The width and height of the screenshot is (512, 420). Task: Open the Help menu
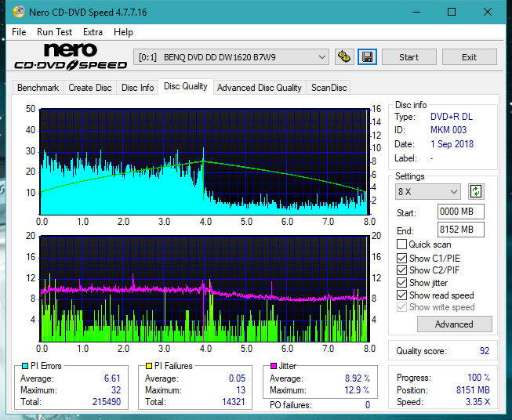pyautogui.click(x=123, y=32)
